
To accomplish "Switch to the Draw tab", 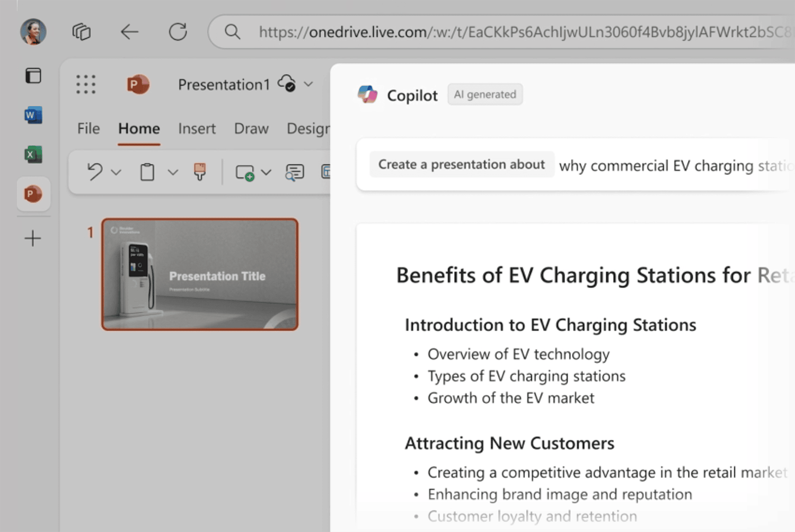I will click(251, 129).
